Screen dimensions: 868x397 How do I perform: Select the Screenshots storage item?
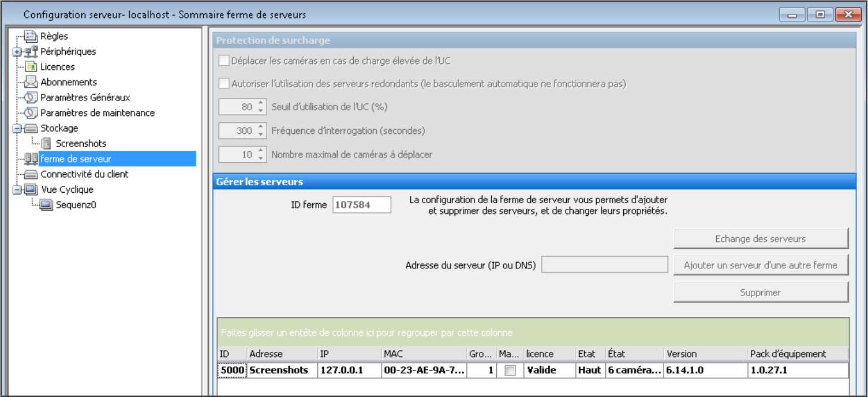click(x=81, y=144)
